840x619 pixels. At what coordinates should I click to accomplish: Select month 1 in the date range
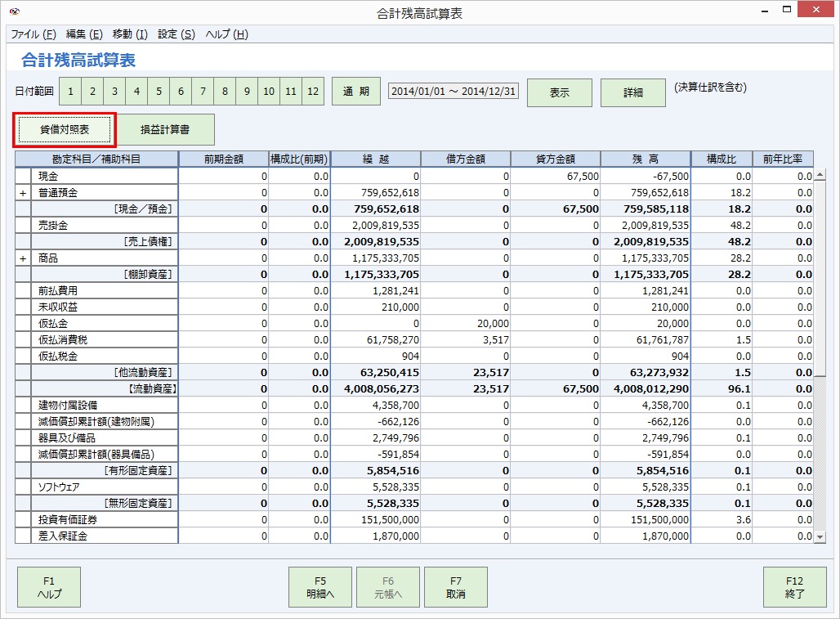click(70, 91)
